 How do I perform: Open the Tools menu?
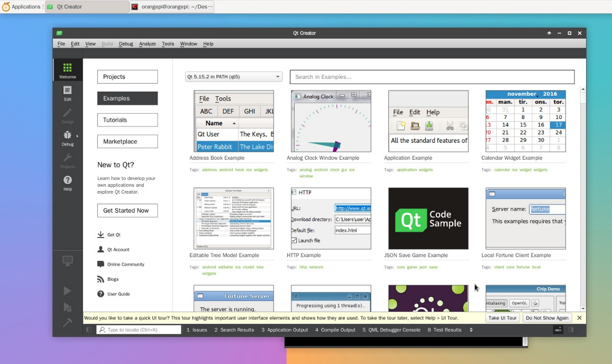168,44
